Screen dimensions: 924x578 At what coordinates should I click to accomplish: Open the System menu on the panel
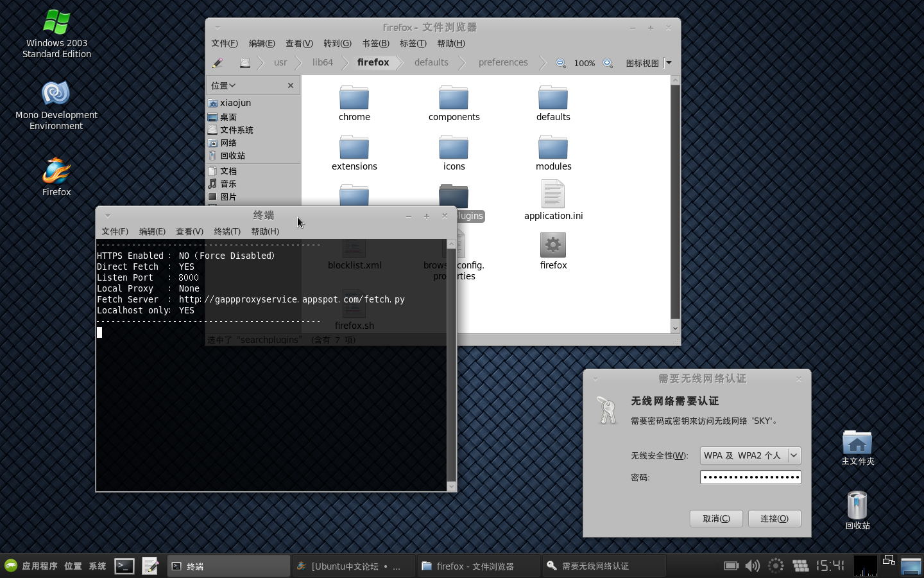coord(98,566)
